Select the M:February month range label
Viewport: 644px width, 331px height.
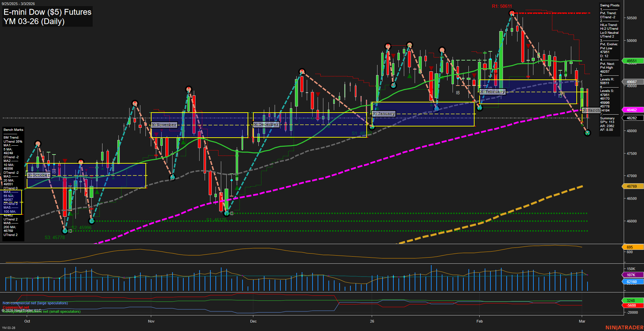point(492,92)
